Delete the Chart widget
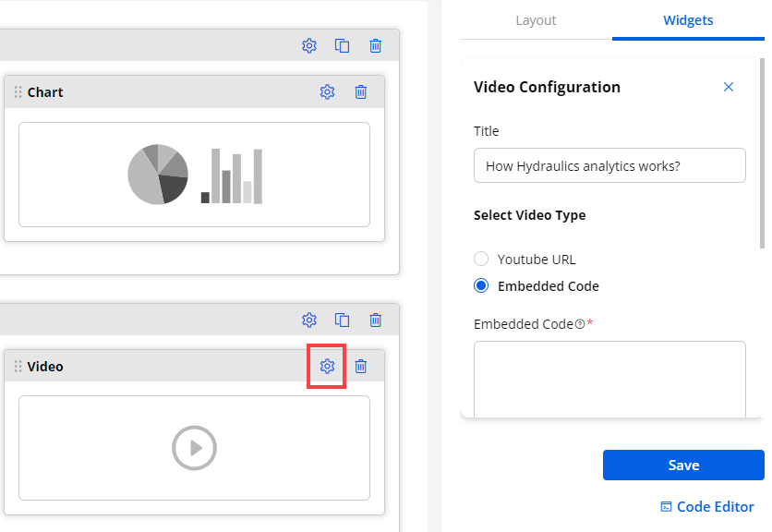Screen dimensions: 772x532 (x=361, y=92)
